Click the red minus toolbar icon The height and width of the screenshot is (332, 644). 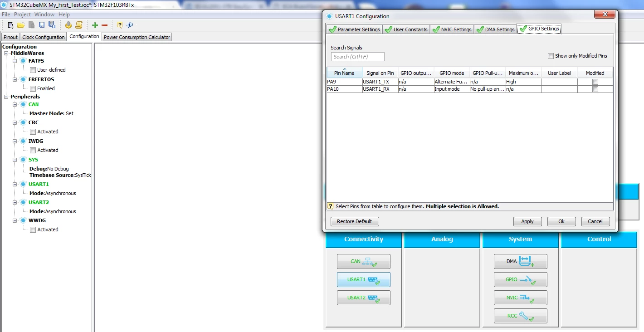point(105,25)
